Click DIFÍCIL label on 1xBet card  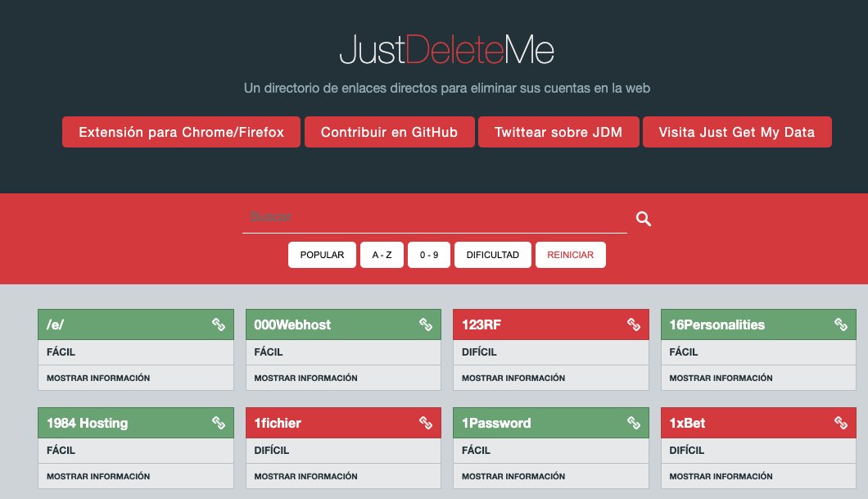(x=686, y=451)
